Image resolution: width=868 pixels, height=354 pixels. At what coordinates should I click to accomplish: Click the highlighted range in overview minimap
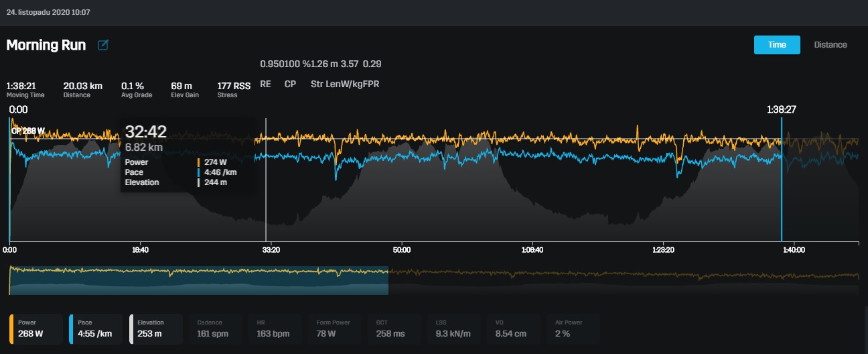coord(199,280)
